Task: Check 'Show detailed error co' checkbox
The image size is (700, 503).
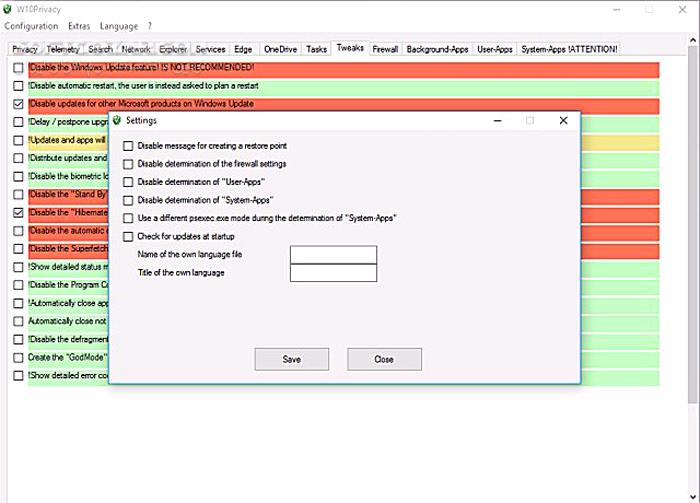Action: point(18,376)
